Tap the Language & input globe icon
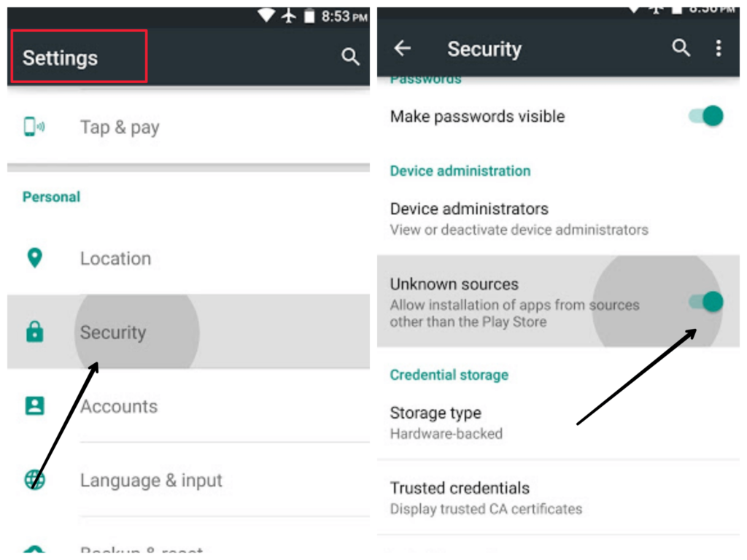This screenshot has width=747, height=560. (34, 480)
